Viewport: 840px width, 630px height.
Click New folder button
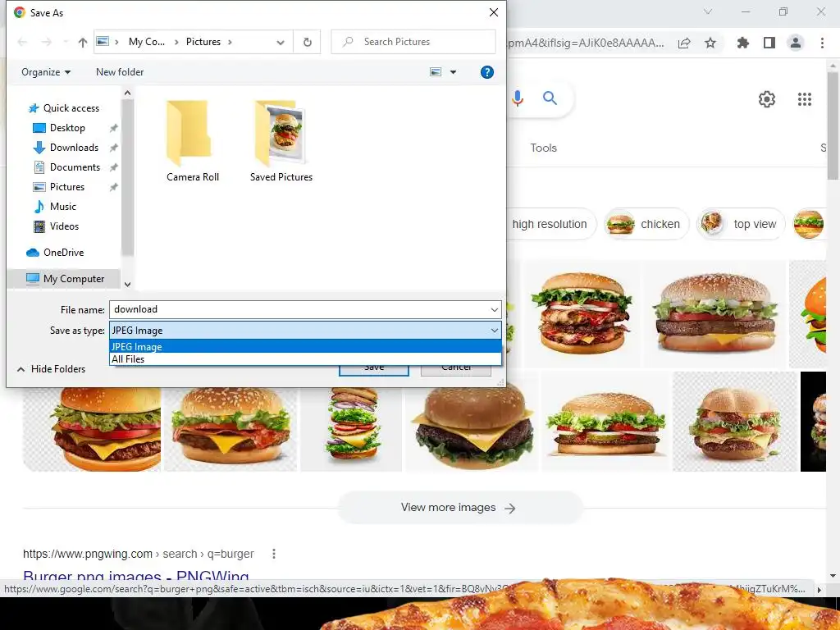click(x=120, y=72)
